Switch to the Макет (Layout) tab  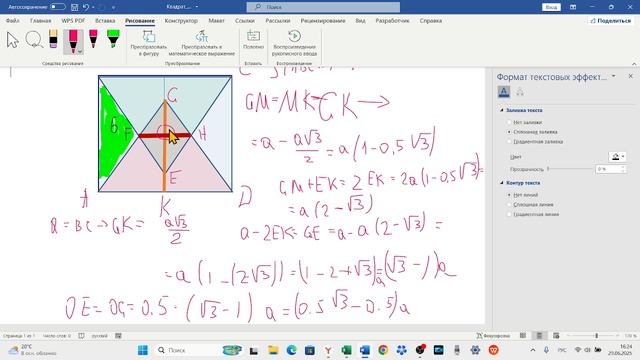coord(216,20)
